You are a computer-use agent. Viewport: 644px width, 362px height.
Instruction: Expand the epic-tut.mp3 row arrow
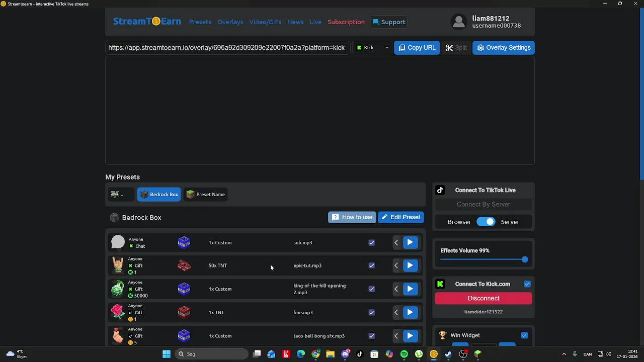[x=396, y=265]
